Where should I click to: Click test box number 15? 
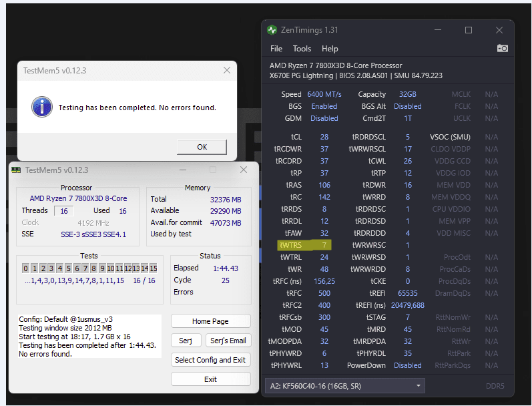[x=154, y=268]
